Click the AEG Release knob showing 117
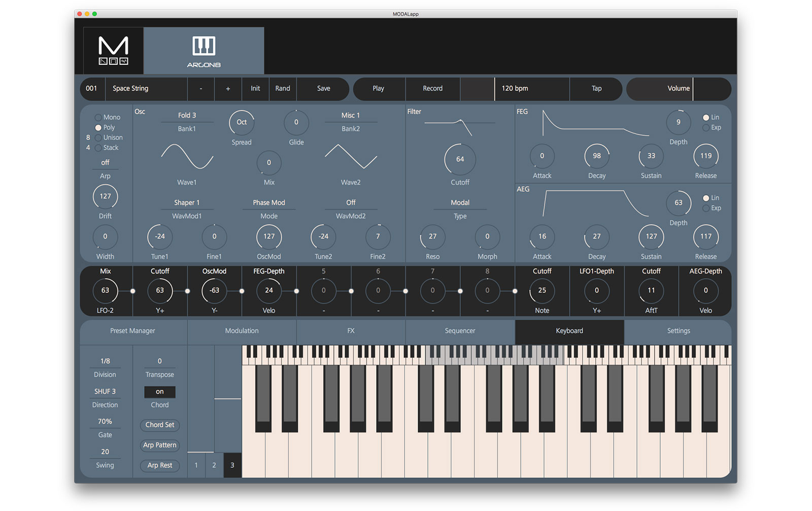The height and width of the screenshot is (511, 812). click(x=706, y=236)
